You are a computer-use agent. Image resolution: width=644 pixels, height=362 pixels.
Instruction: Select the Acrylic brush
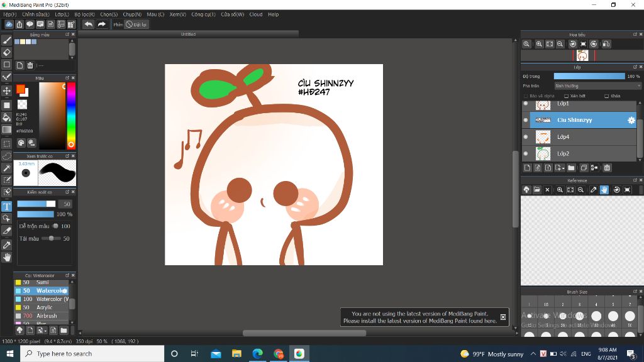(x=42, y=307)
